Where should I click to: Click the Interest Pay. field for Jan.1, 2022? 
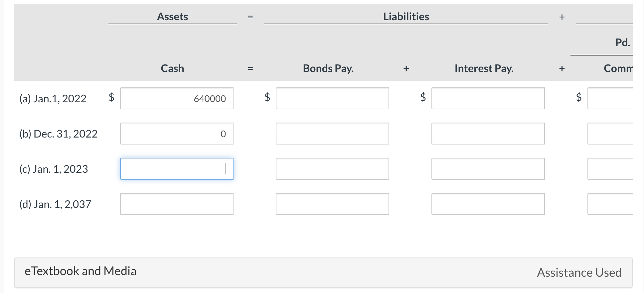tap(488, 98)
